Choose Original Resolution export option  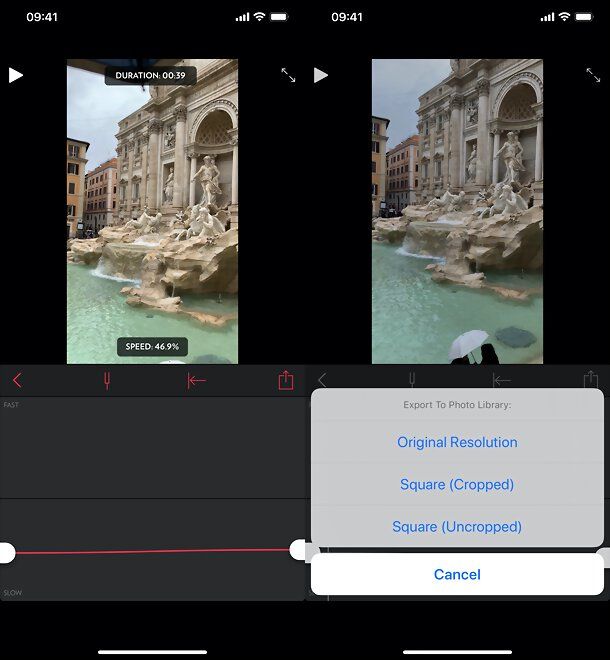click(457, 442)
